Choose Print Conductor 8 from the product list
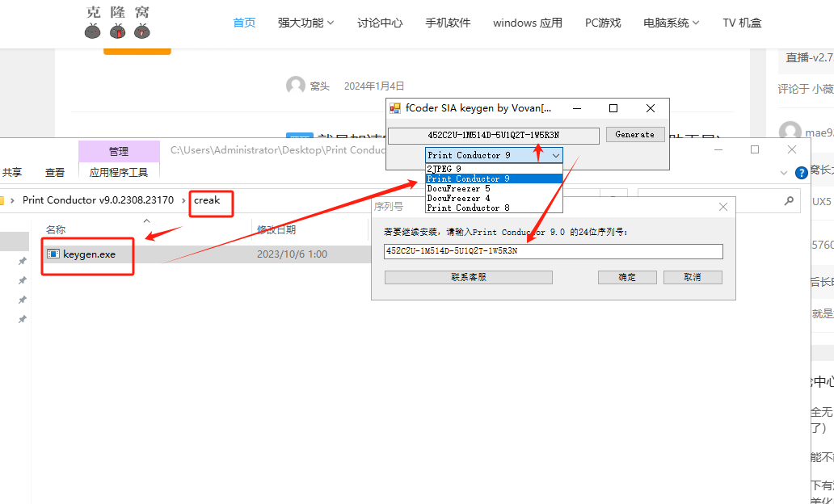This screenshot has width=834, height=504. (x=494, y=208)
